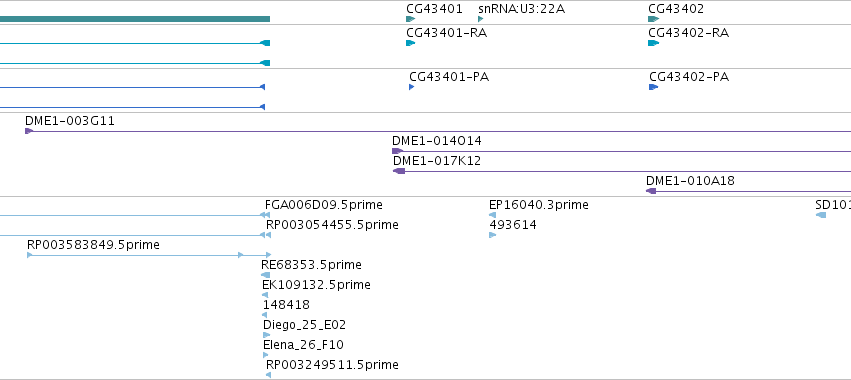
Task: Click the DME1-010A18 feature start arrow
Action: (x=651, y=191)
